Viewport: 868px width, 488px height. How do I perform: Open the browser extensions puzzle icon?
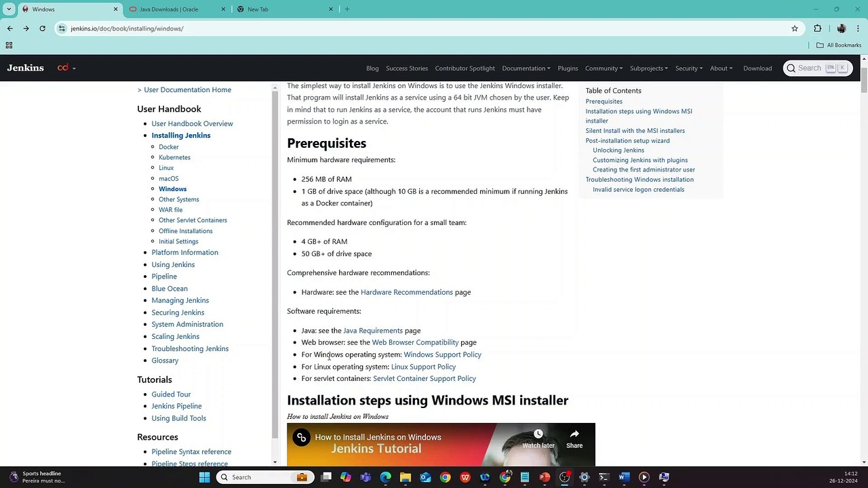[x=817, y=28]
